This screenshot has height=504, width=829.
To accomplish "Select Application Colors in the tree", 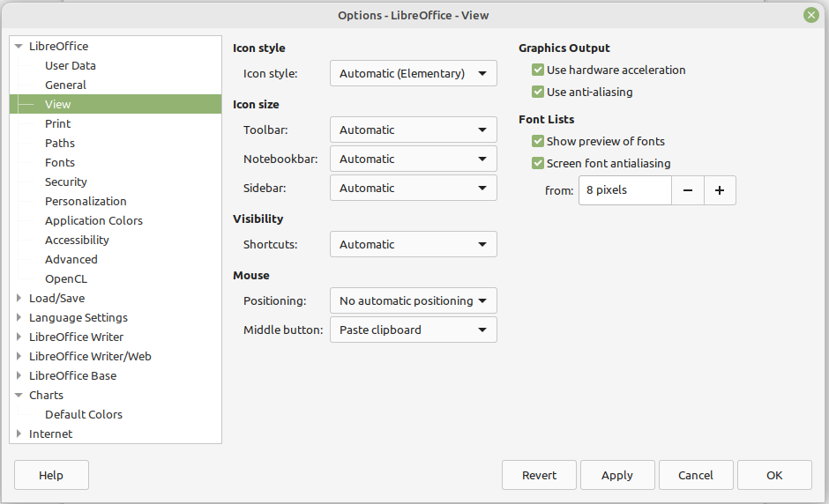I will click(x=93, y=220).
